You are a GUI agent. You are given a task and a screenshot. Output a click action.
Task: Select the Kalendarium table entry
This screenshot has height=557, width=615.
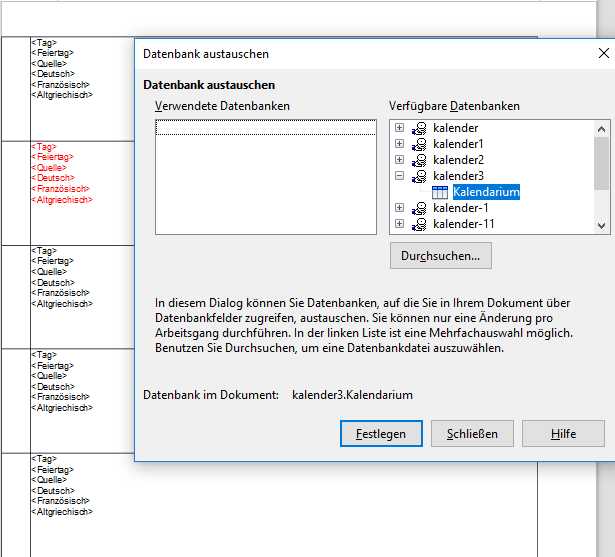[x=485, y=192]
